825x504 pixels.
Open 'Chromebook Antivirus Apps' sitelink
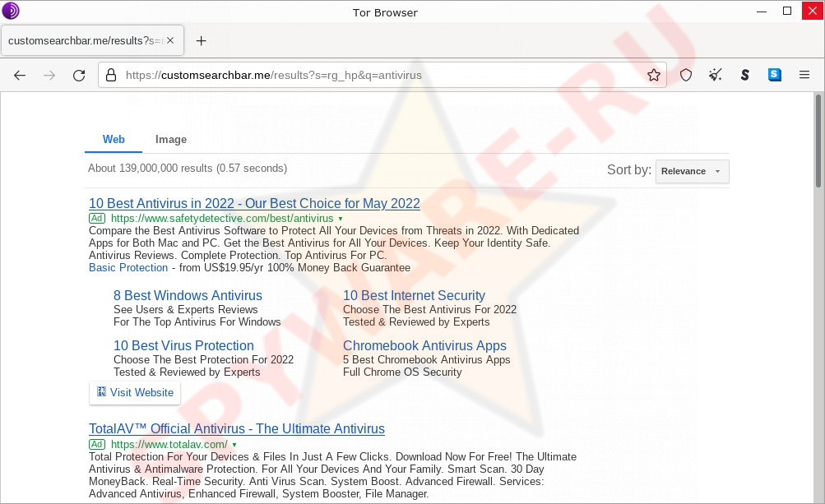424,345
